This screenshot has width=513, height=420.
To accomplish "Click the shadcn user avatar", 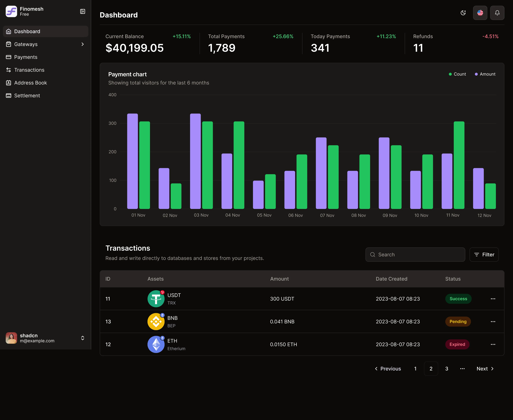I will [11, 338].
